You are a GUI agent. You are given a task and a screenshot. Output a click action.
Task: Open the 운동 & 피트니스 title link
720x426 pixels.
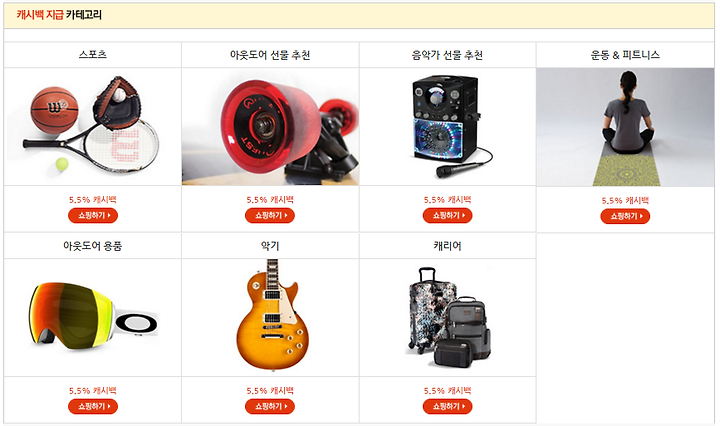pyautogui.click(x=625, y=55)
